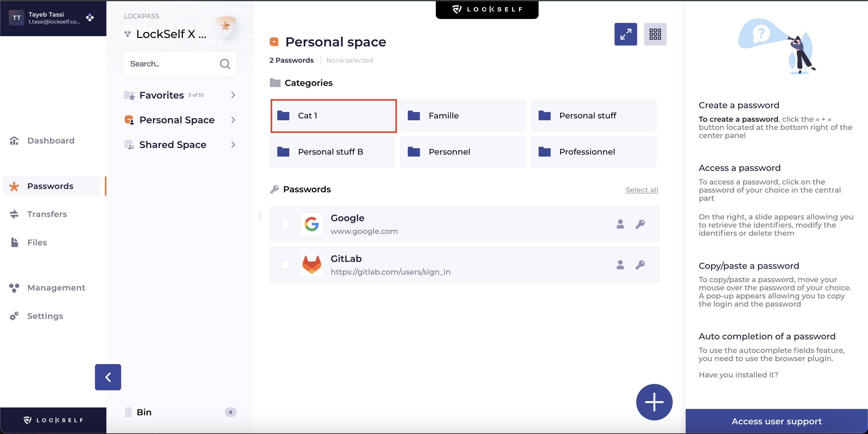Copy Google password via key icon
Image resolution: width=868 pixels, height=434 pixels.
tap(640, 224)
